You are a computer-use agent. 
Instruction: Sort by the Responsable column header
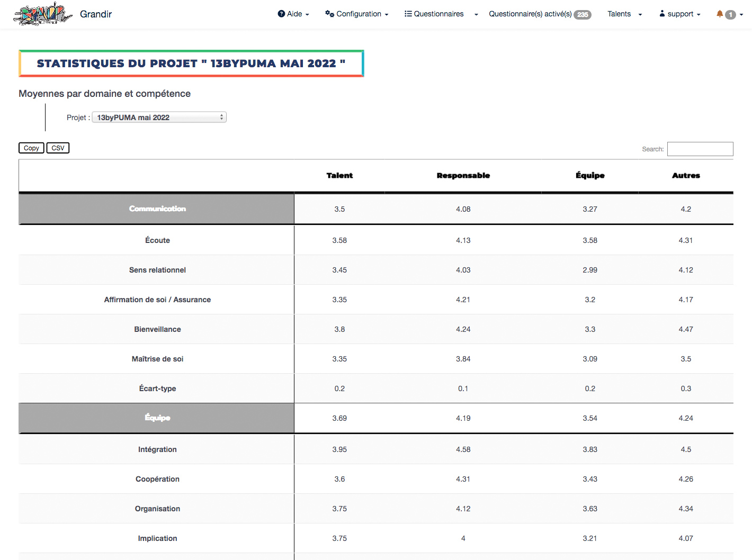(x=463, y=176)
